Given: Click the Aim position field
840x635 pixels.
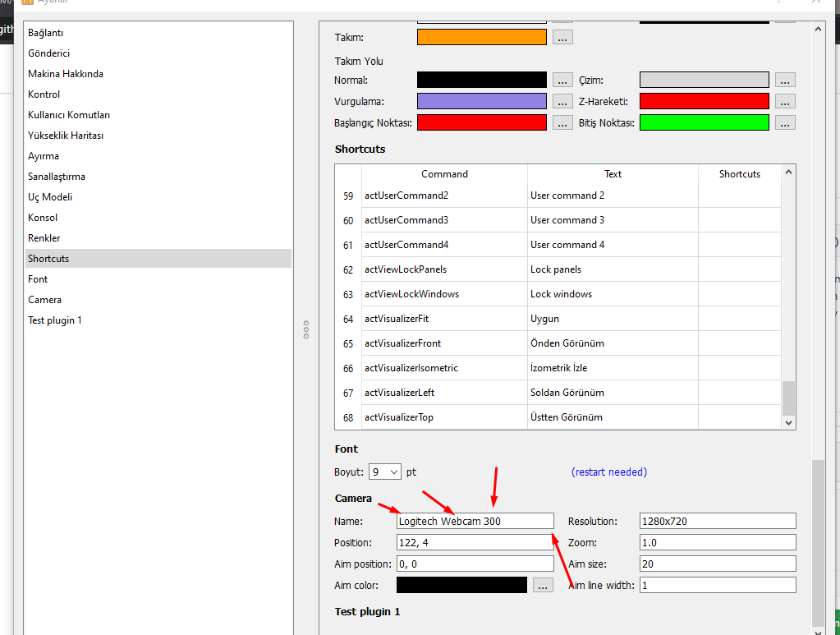Looking at the screenshot, I should 475,564.
